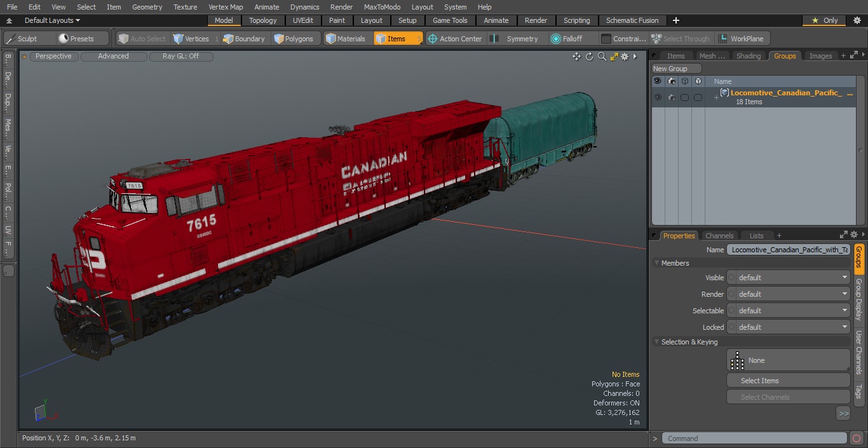Click the viewport pan/move icon
The width and height of the screenshot is (868, 448).
pos(576,57)
